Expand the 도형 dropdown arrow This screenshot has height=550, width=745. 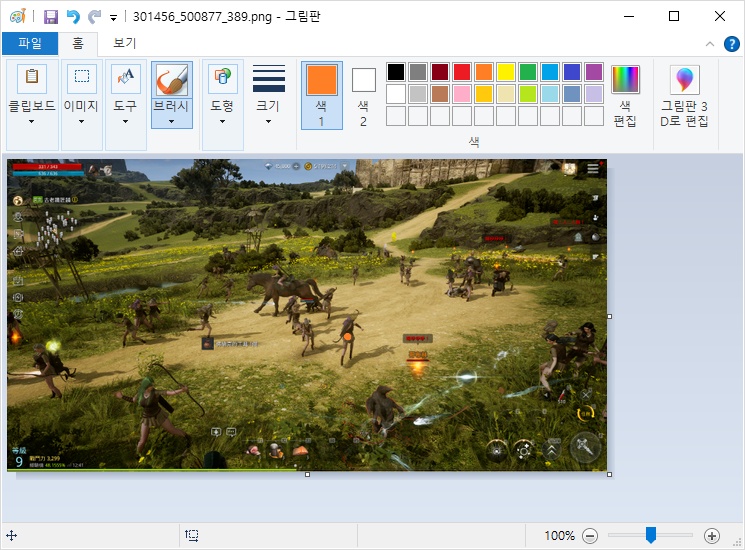(x=222, y=122)
